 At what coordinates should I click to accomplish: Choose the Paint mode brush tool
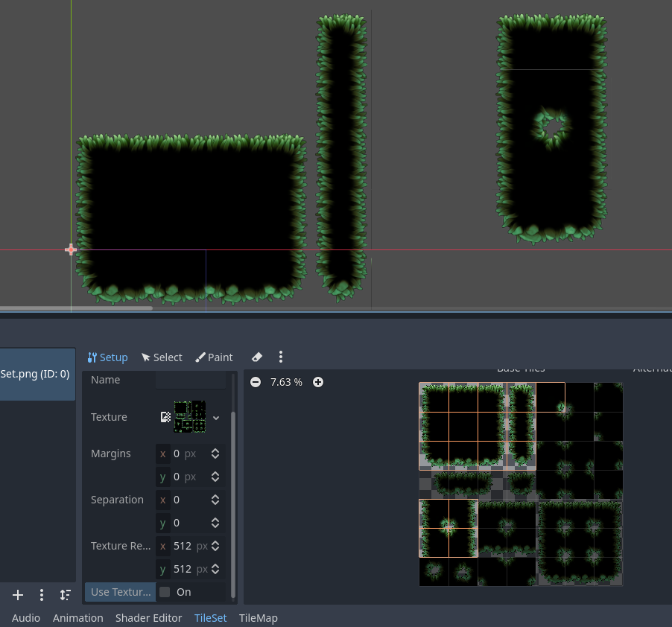(x=214, y=357)
